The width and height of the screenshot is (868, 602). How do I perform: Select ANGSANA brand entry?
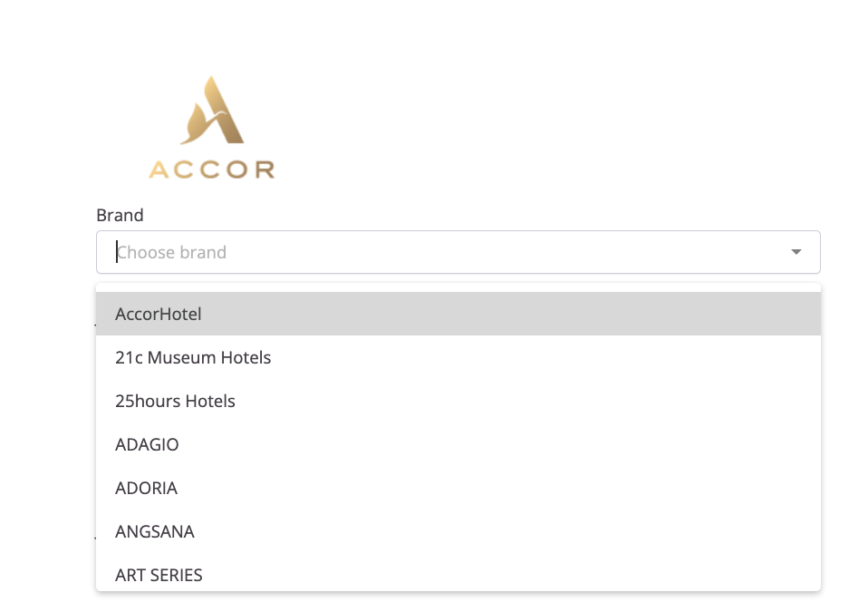[x=458, y=531]
